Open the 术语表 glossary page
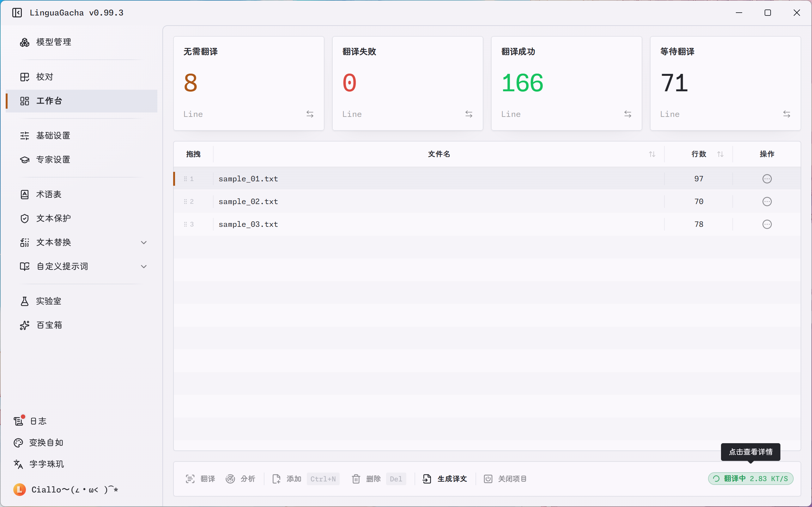This screenshot has height=507, width=812. tap(82, 195)
